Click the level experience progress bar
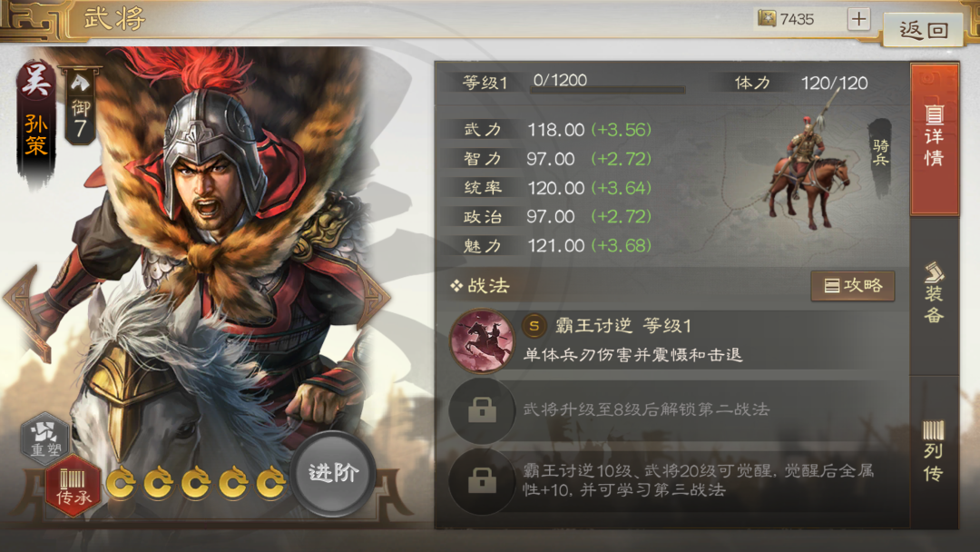 [x=607, y=91]
